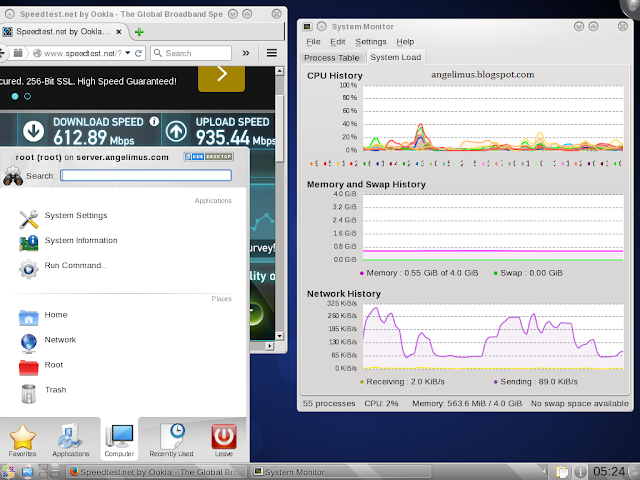
Task: Expand the URL history dropdown arrow
Action: (128, 53)
